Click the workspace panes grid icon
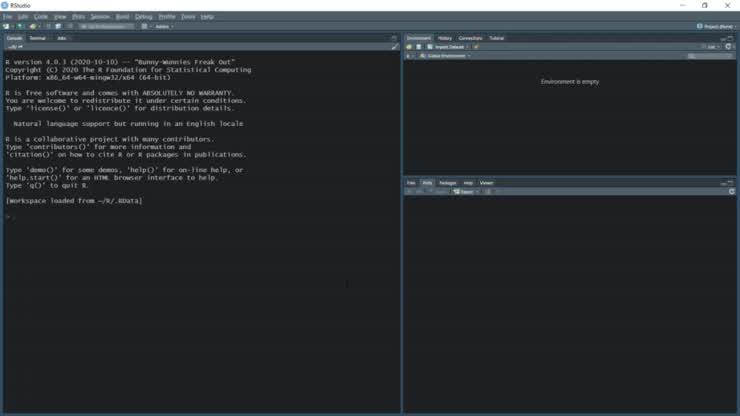 pos(144,26)
